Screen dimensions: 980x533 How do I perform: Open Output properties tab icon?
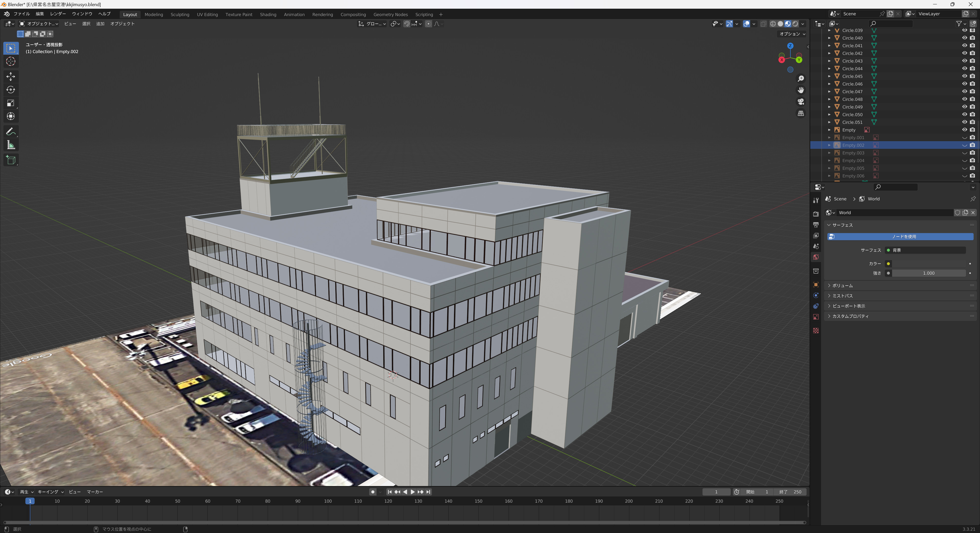click(x=816, y=225)
